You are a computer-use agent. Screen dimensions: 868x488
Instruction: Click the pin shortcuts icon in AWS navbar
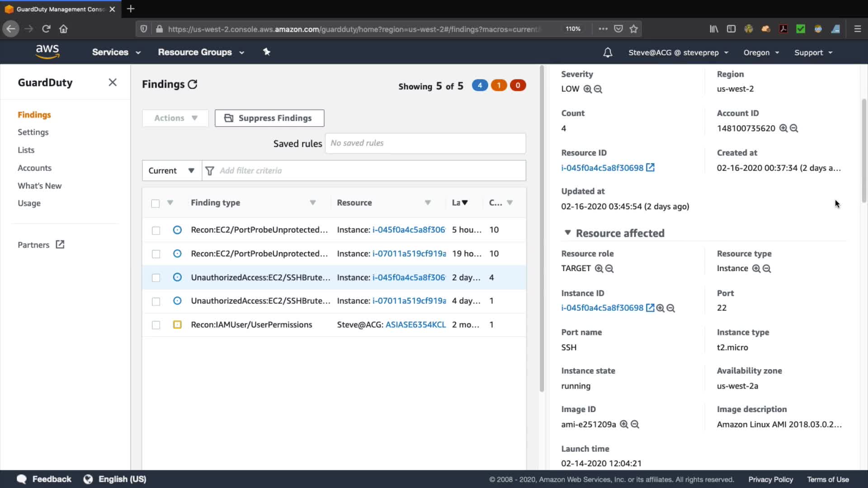point(267,52)
